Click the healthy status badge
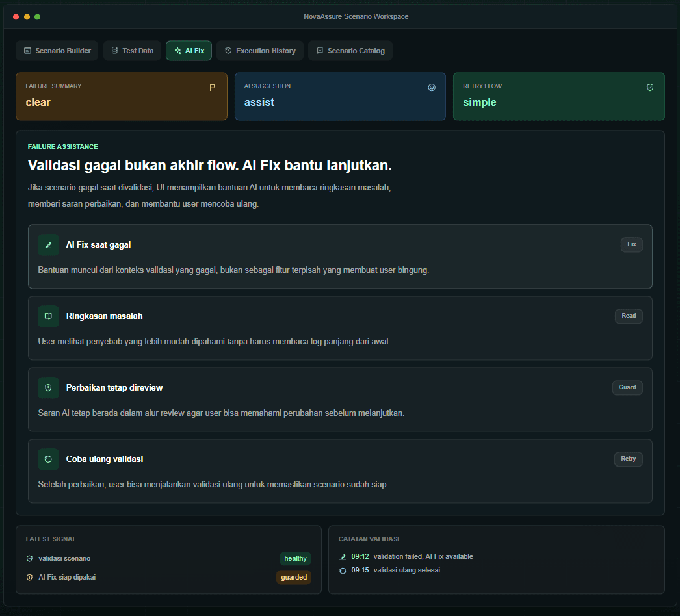Screen dimensions: 680x616 click(295, 558)
